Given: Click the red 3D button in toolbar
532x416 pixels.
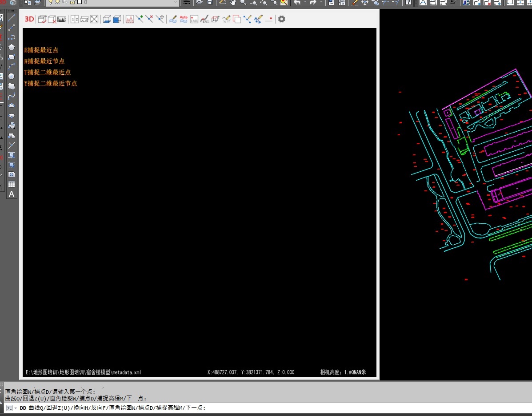Looking at the screenshot, I should tap(29, 19).
